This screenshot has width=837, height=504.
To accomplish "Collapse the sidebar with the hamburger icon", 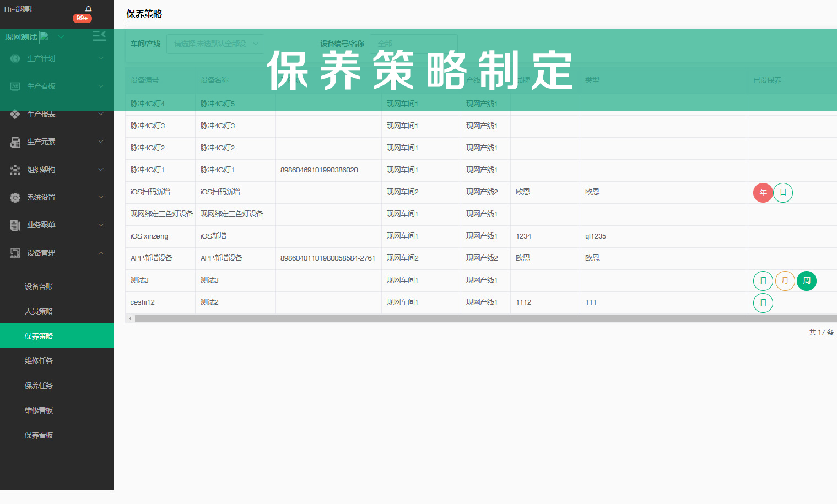I will (99, 35).
